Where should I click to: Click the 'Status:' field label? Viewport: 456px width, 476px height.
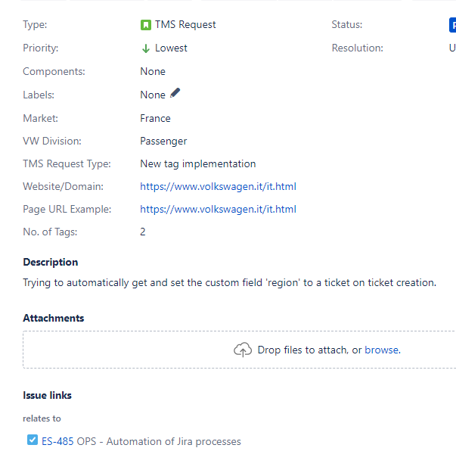[x=347, y=24]
